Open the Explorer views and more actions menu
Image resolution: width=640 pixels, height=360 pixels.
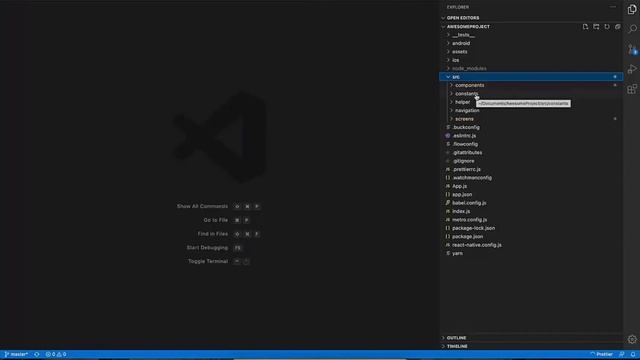pos(613,7)
